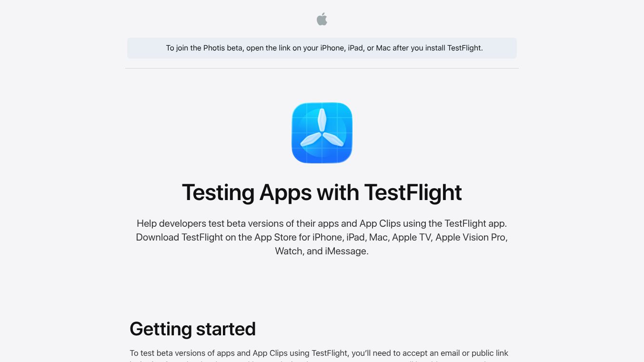Click the divider line below the banner
The width and height of the screenshot is (644, 362).
click(322, 69)
